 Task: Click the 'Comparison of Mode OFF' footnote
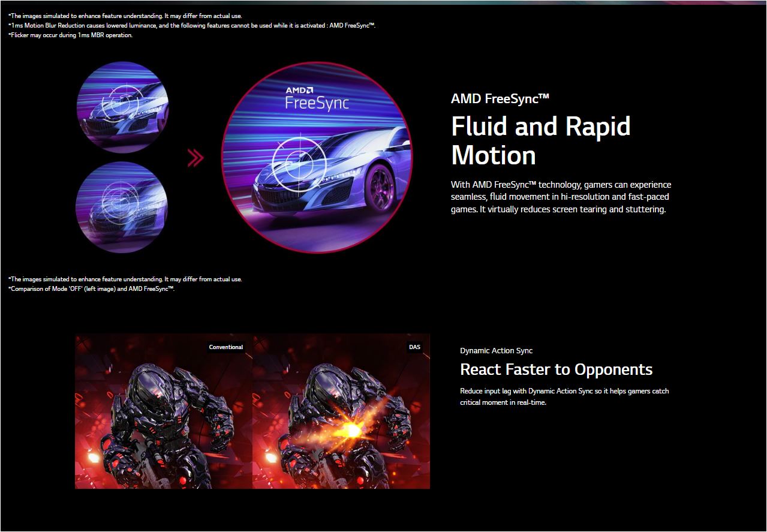click(91, 289)
